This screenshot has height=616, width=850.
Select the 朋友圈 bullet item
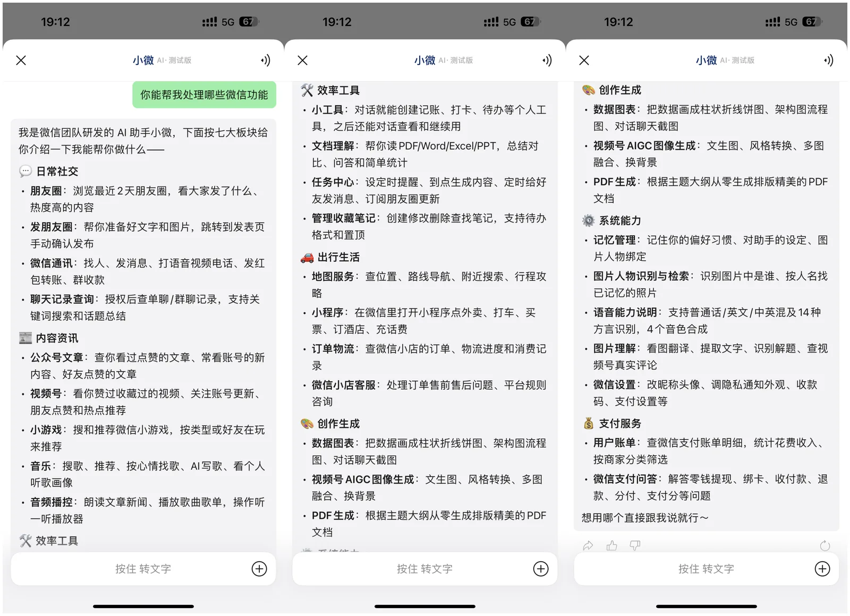(143, 199)
